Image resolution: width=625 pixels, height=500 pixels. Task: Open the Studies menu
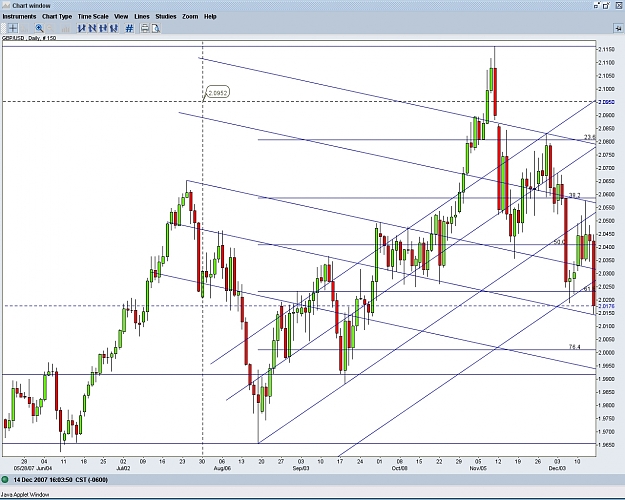point(166,17)
